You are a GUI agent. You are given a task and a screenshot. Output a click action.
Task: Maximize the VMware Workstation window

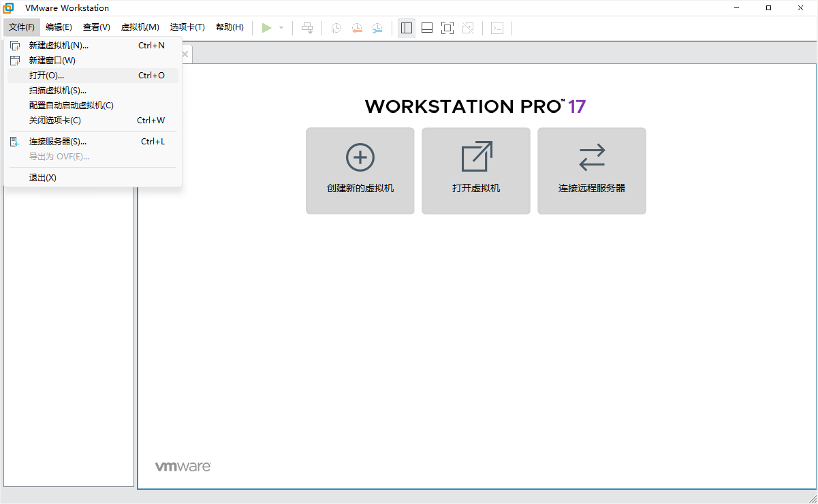pos(769,8)
